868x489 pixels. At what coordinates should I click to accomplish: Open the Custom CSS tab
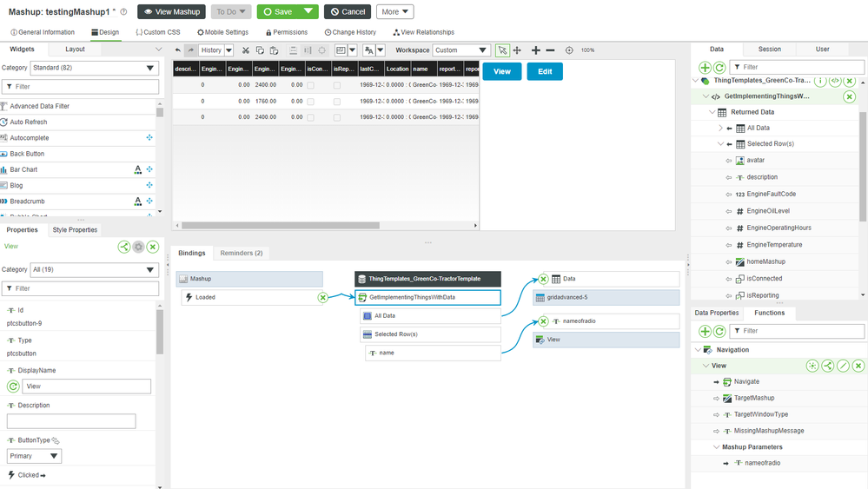158,33
